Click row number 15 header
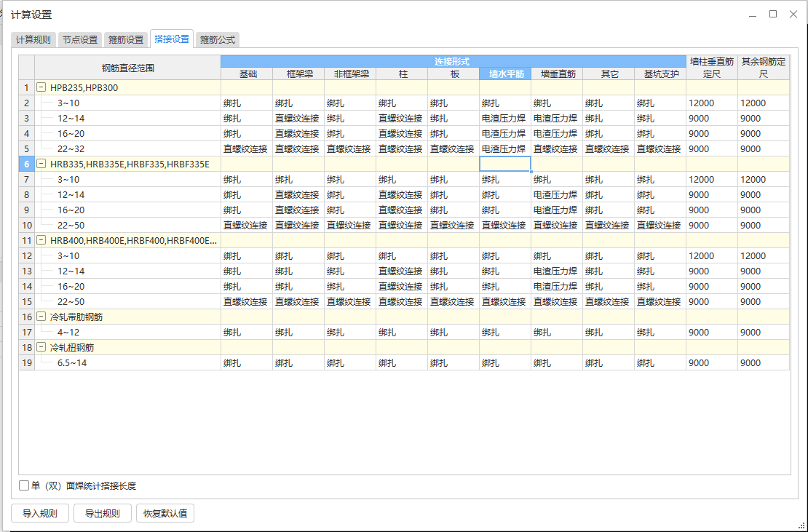808x532 pixels. click(x=27, y=302)
